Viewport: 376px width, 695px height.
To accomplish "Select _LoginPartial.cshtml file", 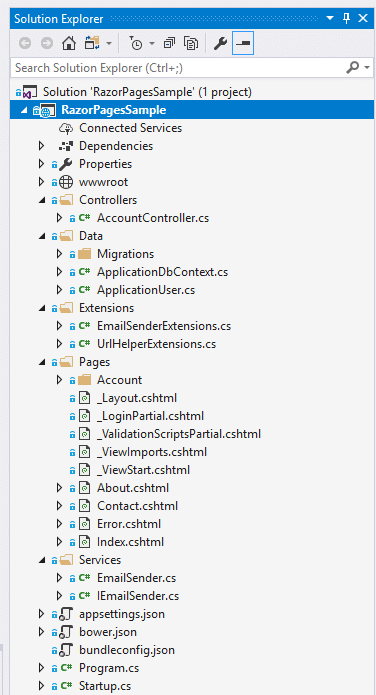I will tap(150, 416).
